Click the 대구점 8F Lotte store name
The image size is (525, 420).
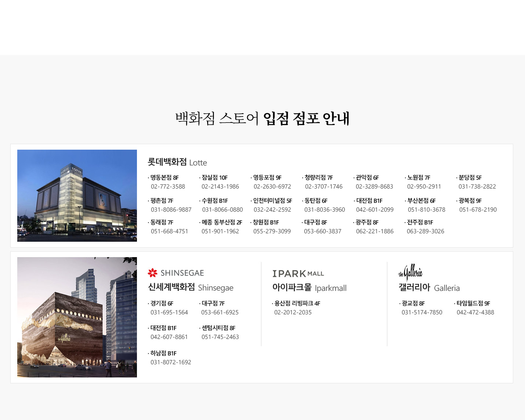click(316, 223)
